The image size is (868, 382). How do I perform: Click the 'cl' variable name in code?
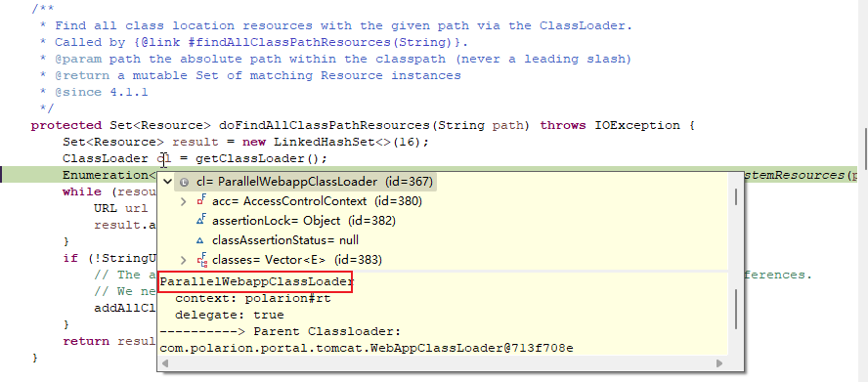click(x=164, y=159)
